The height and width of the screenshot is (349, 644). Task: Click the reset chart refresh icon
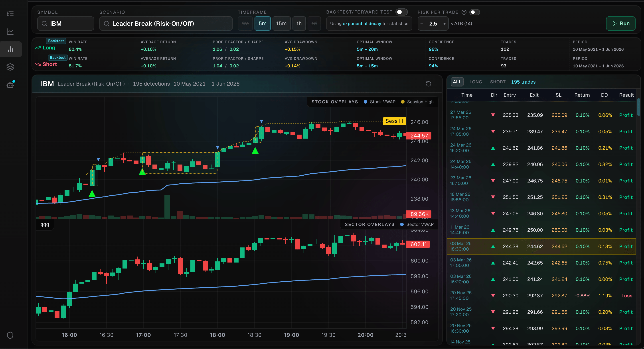tap(428, 84)
